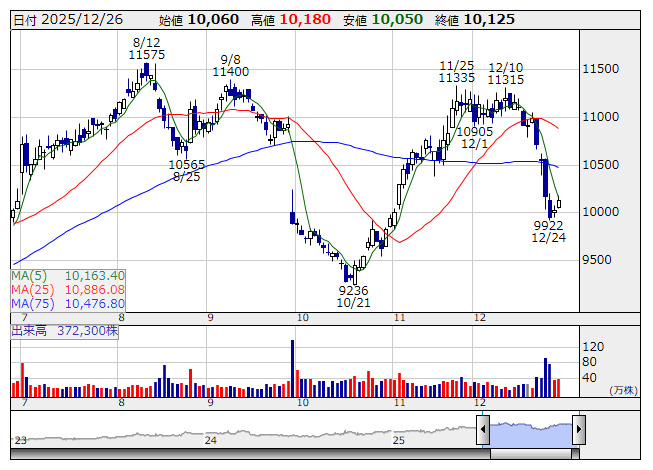The width and height of the screenshot is (653, 470).
Task: Click the horizontal scrollbar thumb at bottom
Action: pos(531,454)
